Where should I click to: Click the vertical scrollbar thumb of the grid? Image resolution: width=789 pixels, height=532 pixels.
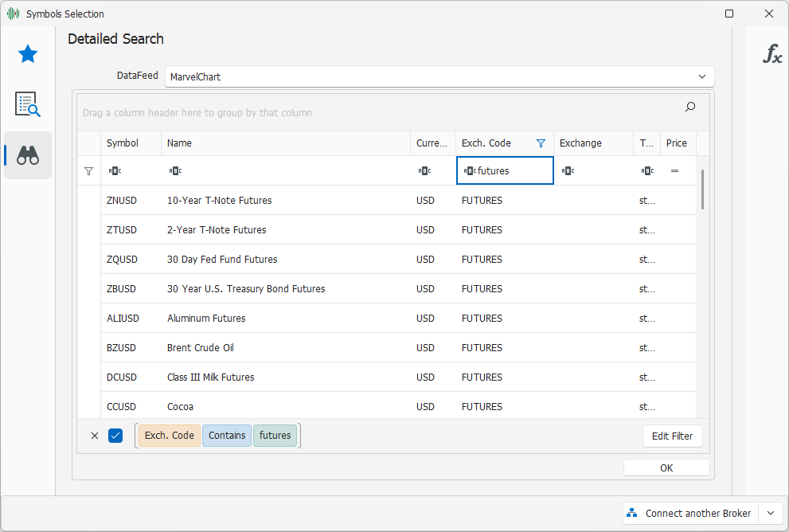pos(702,190)
